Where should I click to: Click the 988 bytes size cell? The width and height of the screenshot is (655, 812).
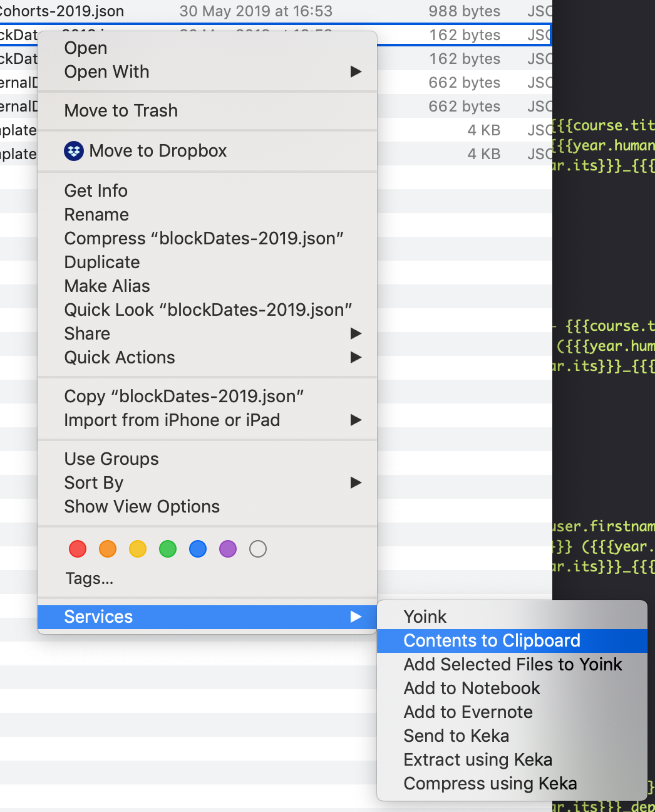tap(465, 11)
